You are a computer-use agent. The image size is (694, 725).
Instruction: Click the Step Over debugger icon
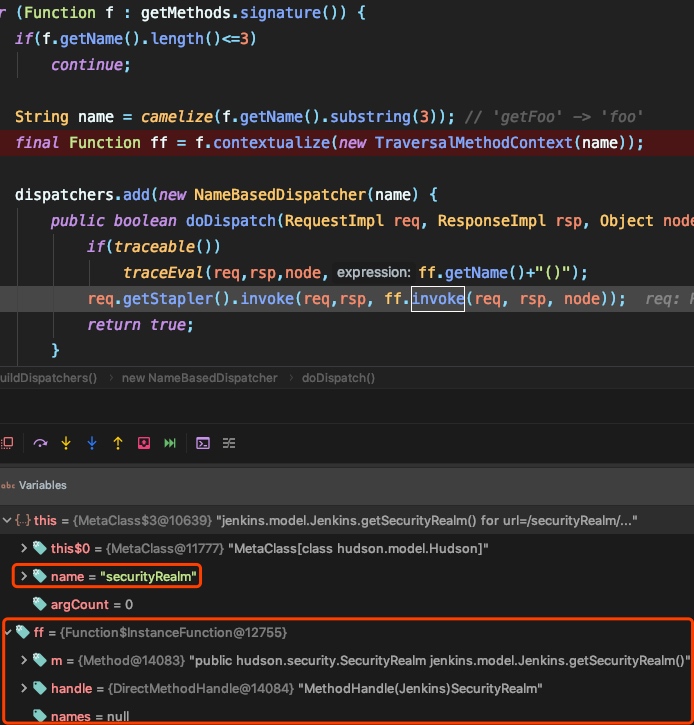click(41, 442)
